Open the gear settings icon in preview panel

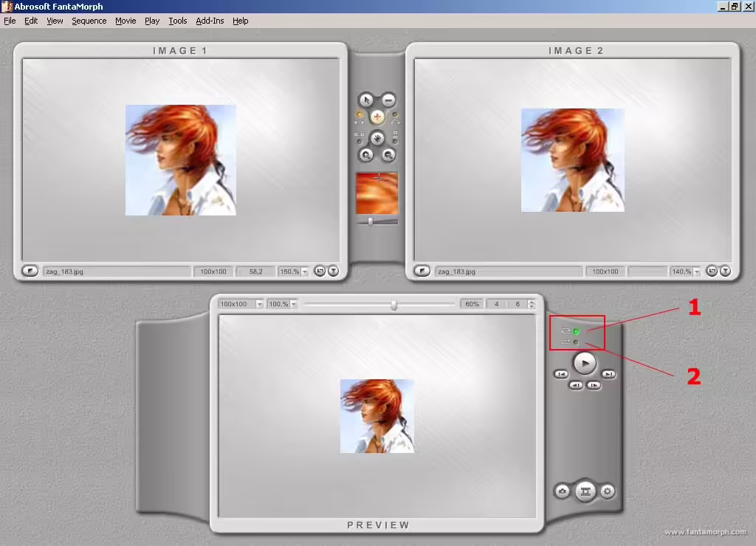(x=608, y=491)
